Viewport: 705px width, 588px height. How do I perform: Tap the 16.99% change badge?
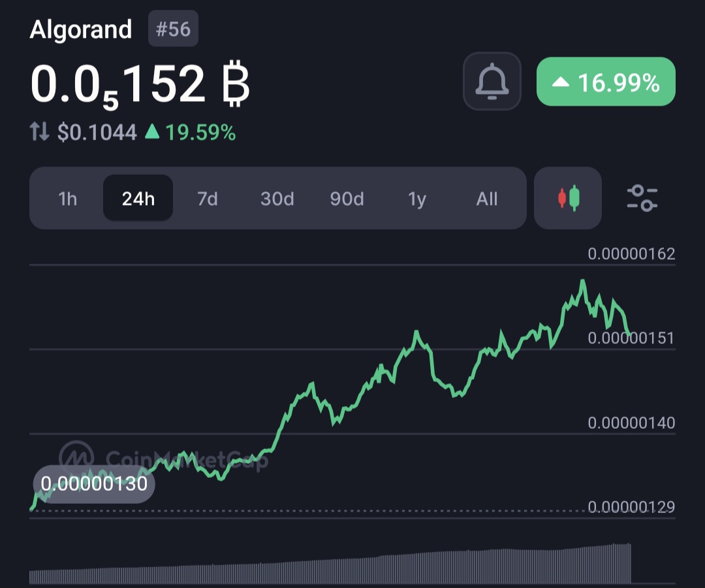pyautogui.click(x=605, y=82)
